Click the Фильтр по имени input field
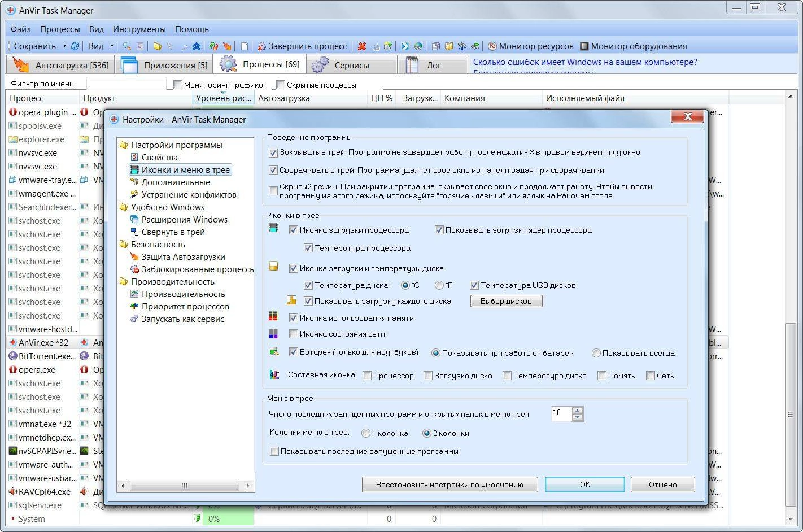This screenshot has width=803, height=532. click(x=126, y=84)
